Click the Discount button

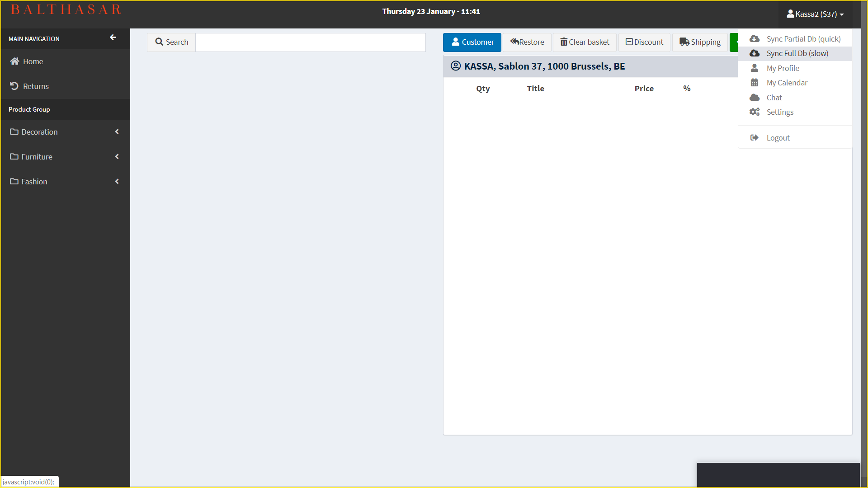point(644,42)
